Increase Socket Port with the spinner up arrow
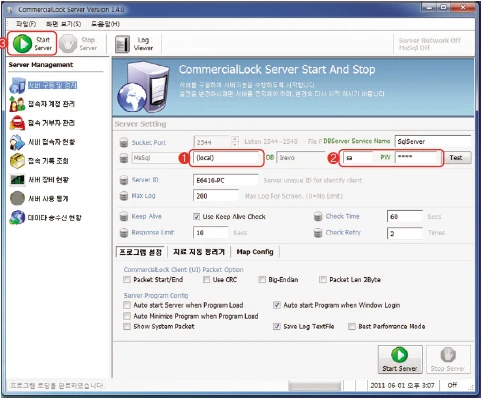The height and width of the screenshot is (399, 482). click(x=235, y=138)
